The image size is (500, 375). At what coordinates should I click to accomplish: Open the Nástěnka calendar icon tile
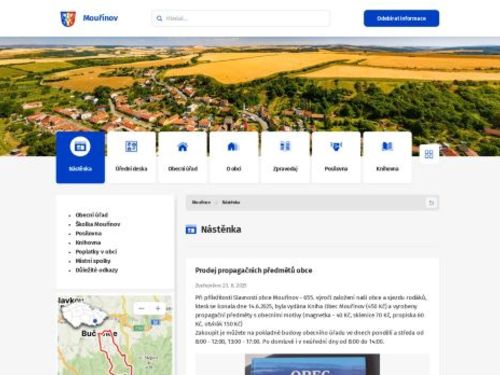point(80,157)
